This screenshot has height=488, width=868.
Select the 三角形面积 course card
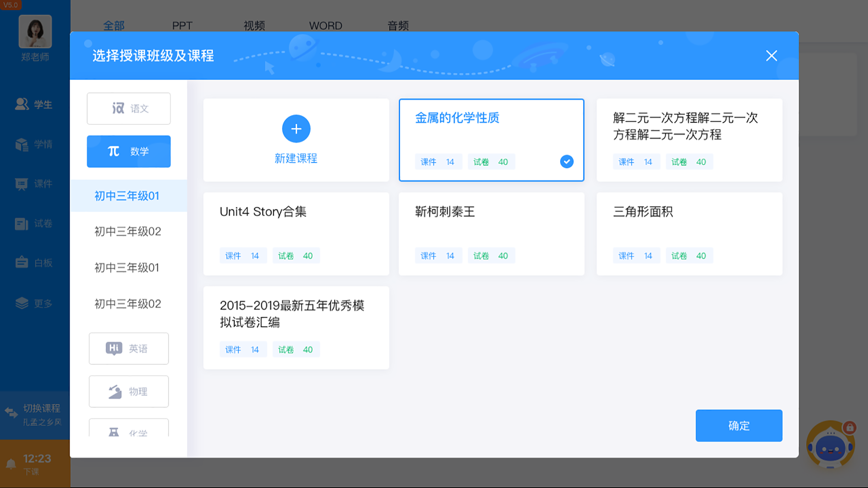(x=689, y=234)
